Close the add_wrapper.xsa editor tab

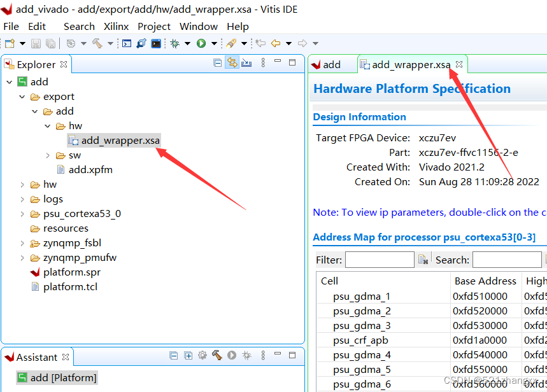pos(459,64)
